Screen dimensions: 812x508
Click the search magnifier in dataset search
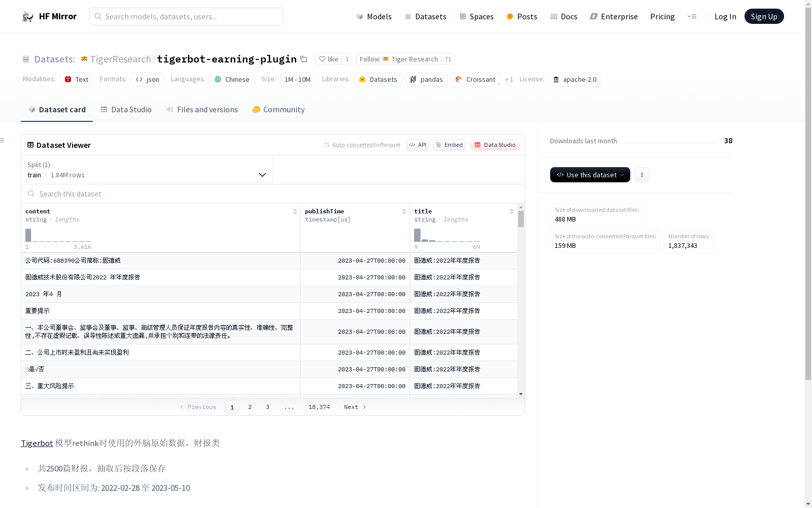click(31, 194)
